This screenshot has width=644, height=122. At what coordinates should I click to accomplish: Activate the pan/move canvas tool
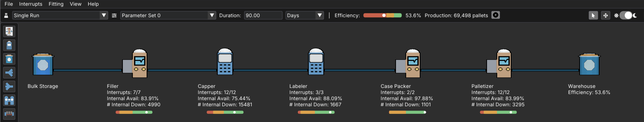[606, 15]
